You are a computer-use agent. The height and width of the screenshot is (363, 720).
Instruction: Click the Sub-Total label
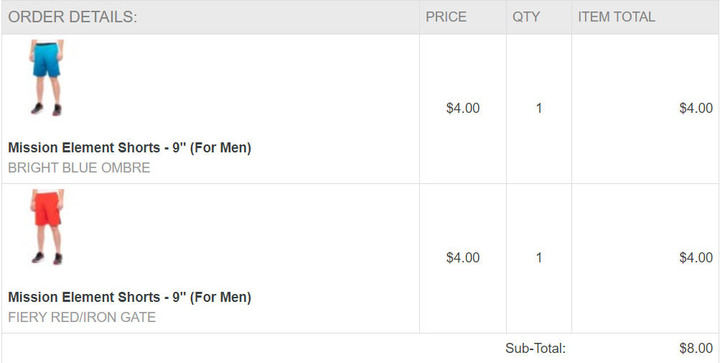[x=535, y=348]
